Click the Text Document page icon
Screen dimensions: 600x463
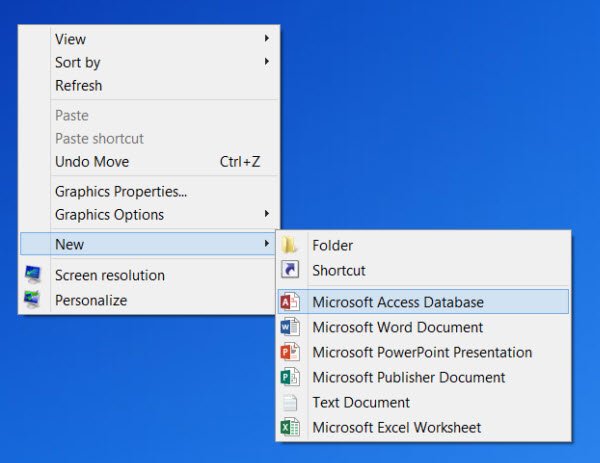(290, 402)
